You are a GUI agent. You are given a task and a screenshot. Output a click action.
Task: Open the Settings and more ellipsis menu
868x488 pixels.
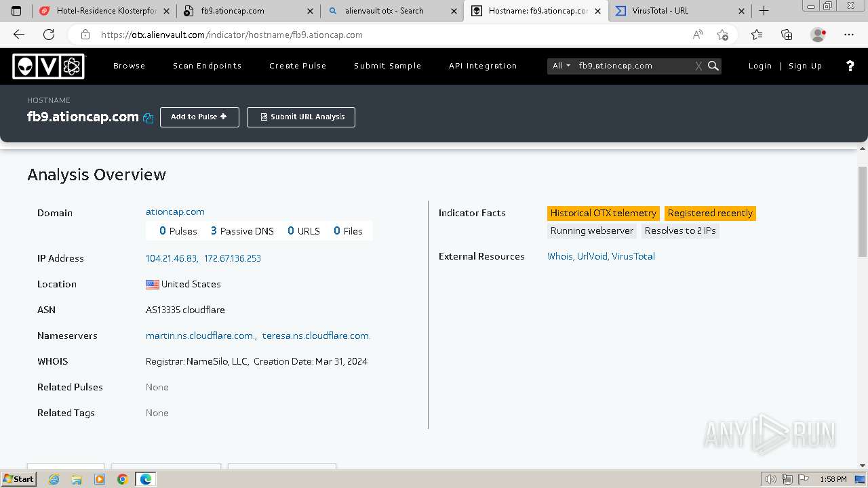point(849,35)
